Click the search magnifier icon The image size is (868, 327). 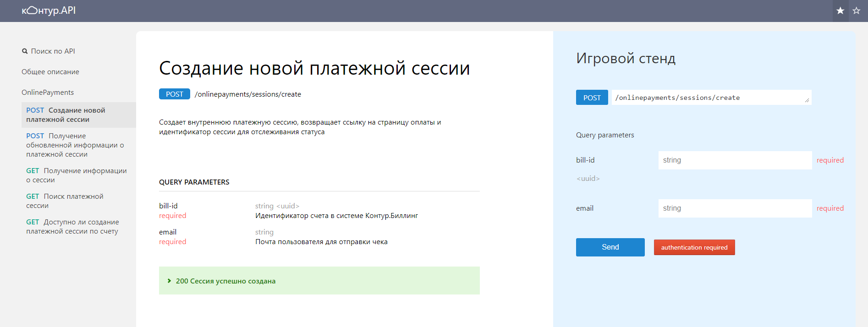tap(25, 51)
